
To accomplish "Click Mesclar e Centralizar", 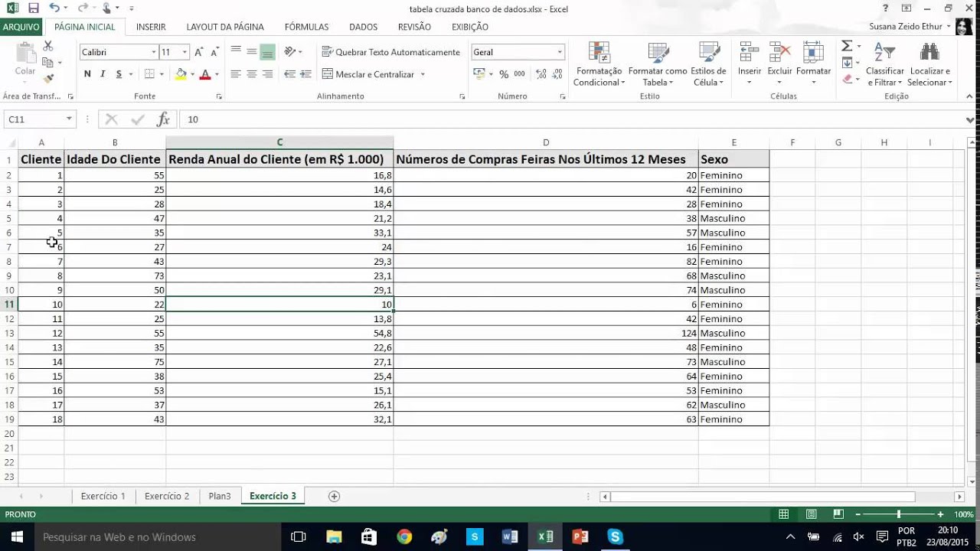I will (368, 74).
